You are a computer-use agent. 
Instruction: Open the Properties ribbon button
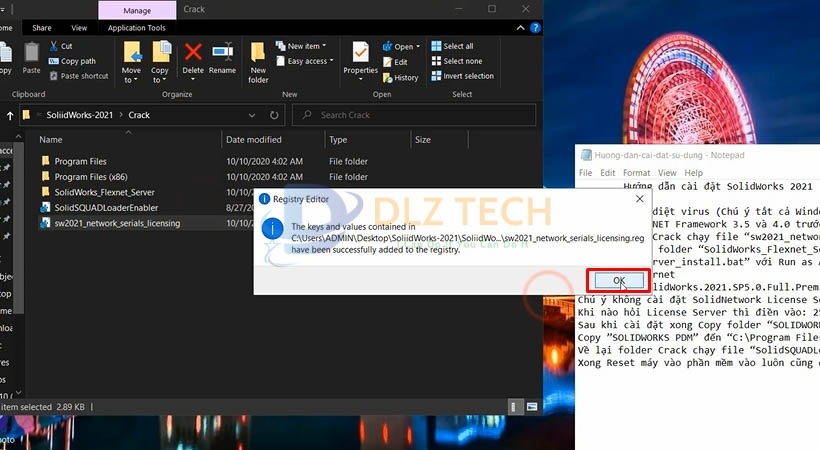pyautogui.click(x=360, y=61)
